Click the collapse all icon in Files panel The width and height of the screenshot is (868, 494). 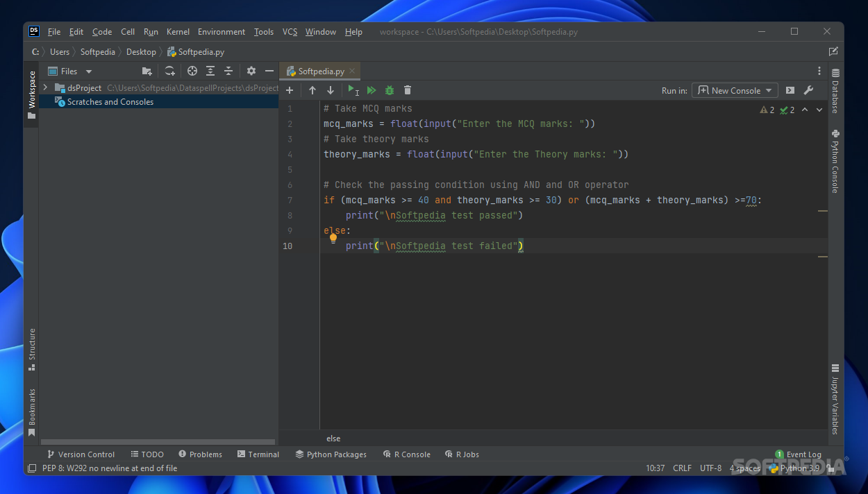[228, 71]
